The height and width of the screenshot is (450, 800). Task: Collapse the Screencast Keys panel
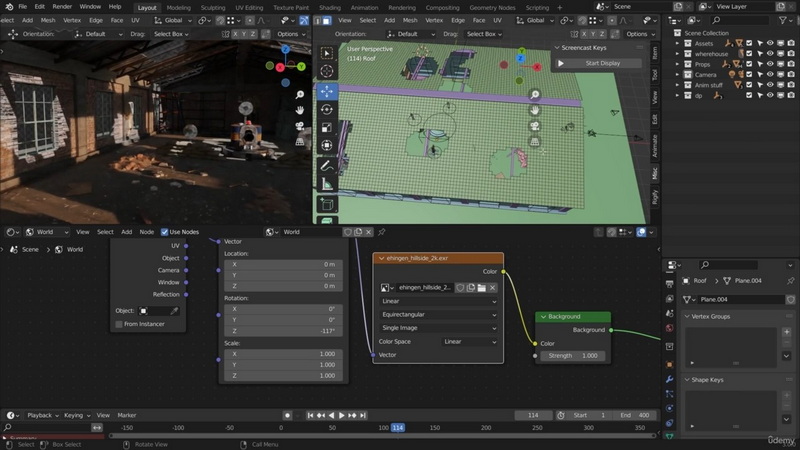(x=557, y=47)
